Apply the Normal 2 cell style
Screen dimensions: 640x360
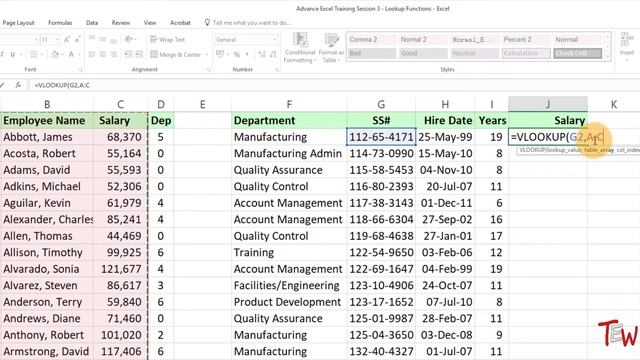(423, 40)
